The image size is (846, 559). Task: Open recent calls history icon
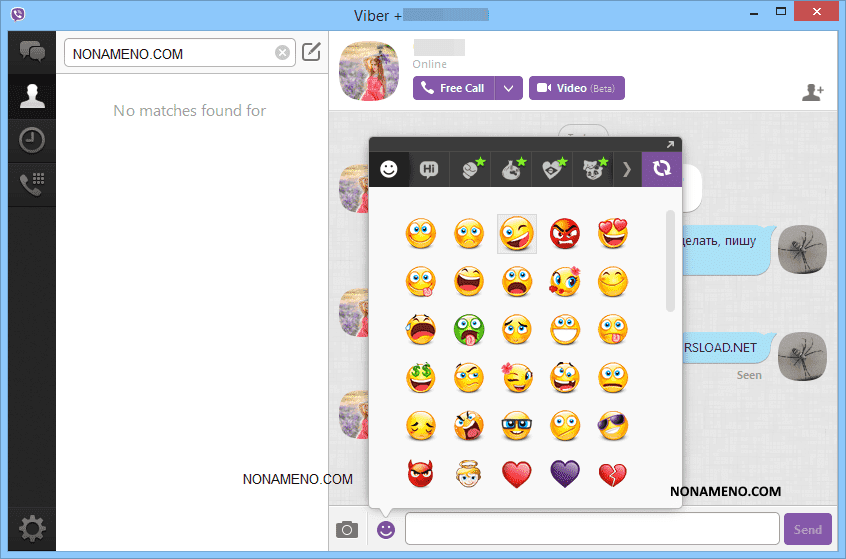[x=32, y=141]
